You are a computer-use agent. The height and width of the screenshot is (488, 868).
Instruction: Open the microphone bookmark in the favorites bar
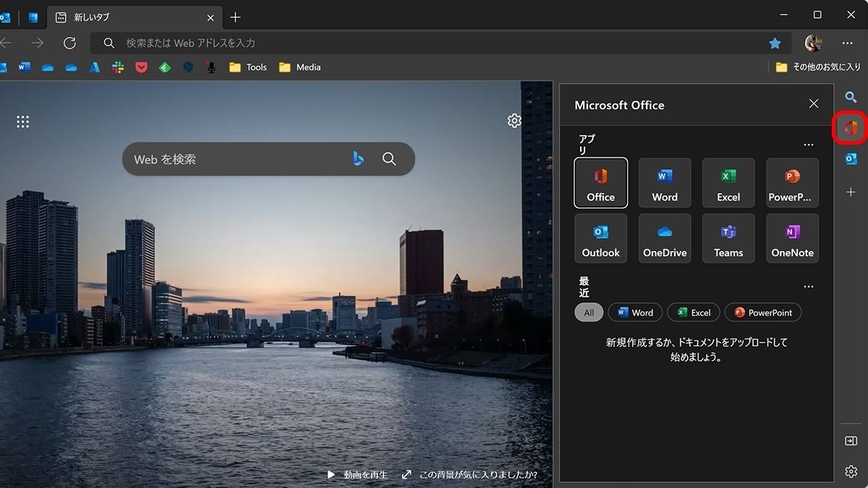[x=211, y=67]
